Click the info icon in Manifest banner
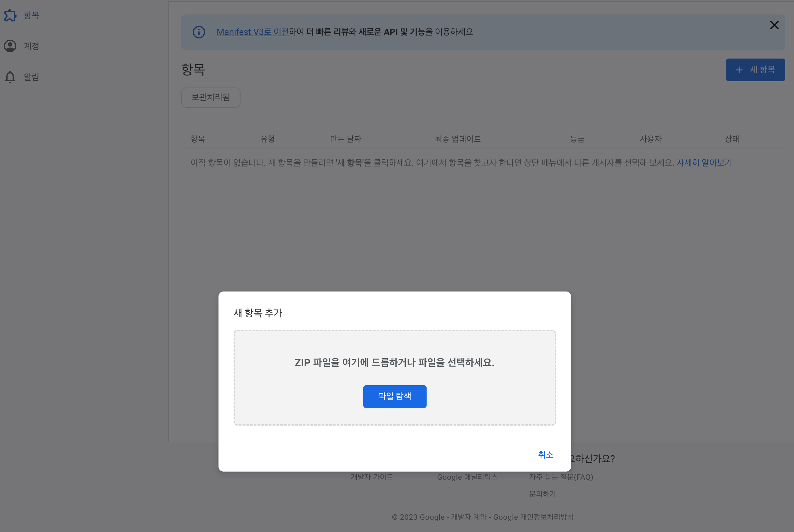794x532 pixels. click(199, 32)
